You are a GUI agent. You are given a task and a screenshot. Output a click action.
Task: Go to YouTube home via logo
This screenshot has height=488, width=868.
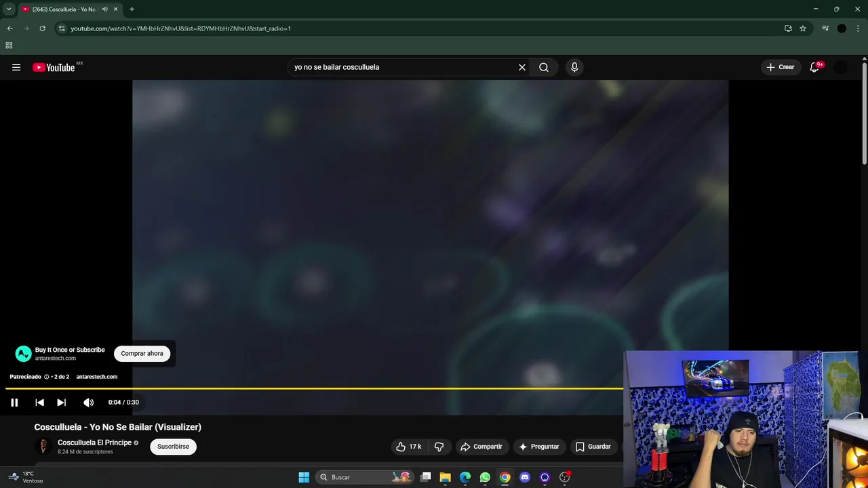click(x=54, y=67)
